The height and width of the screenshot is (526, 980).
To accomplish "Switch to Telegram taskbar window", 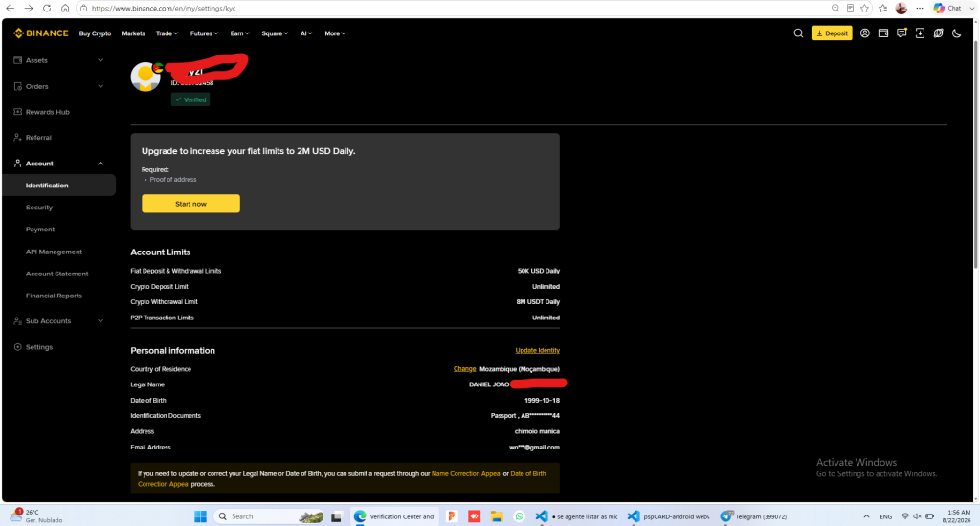I will (x=753, y=516).
